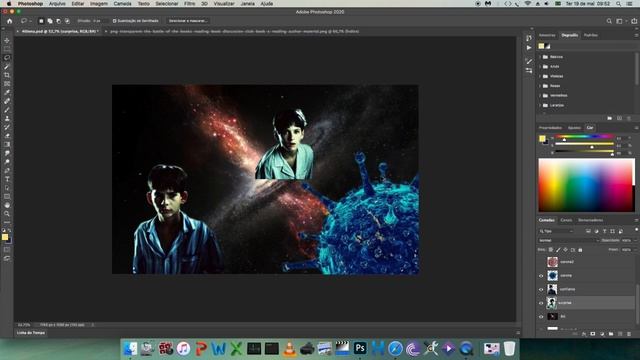Select the Brush tool

coord(7,109)
